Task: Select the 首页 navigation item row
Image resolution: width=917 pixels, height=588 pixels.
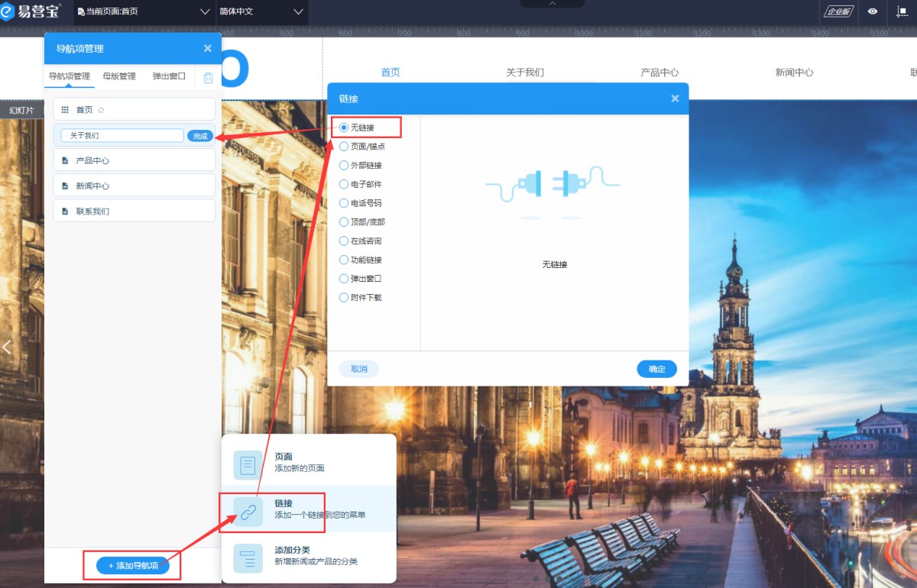Action: pyautogui.click(x=134, y=109)
